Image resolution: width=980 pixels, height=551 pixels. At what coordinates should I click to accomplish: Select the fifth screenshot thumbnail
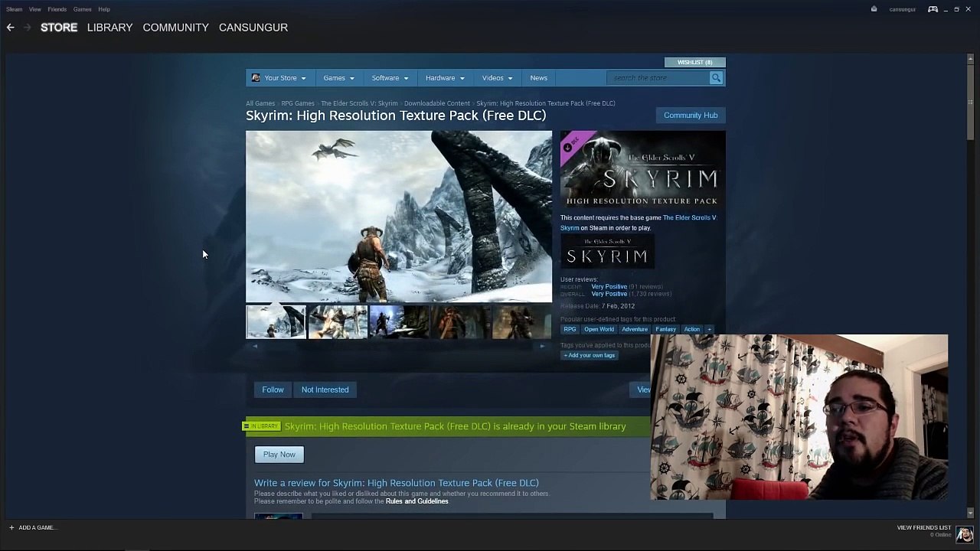point(521,322)
